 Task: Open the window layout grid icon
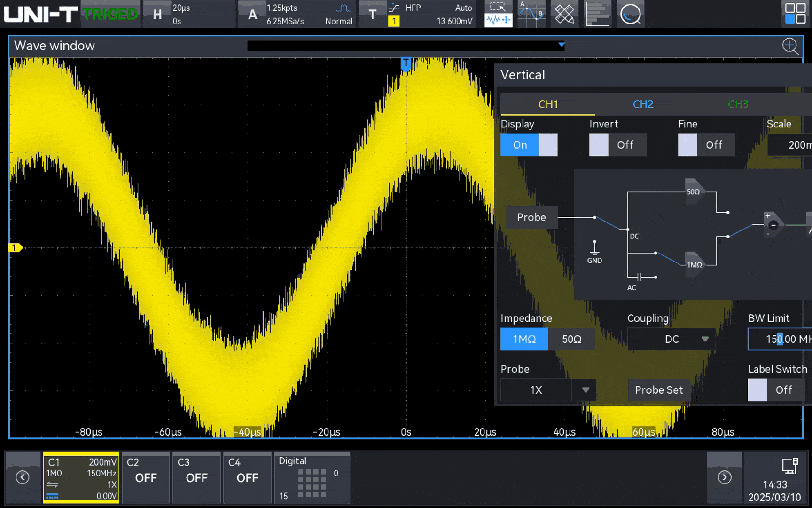tap(796, 13)
